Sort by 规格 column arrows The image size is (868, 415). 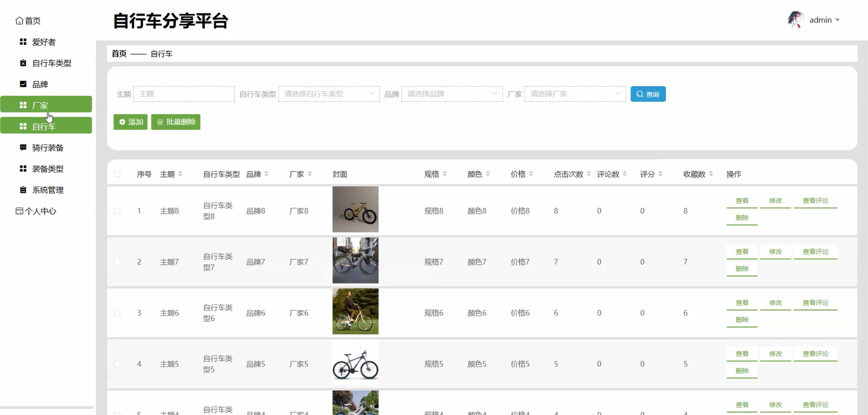tap(444, 174)
